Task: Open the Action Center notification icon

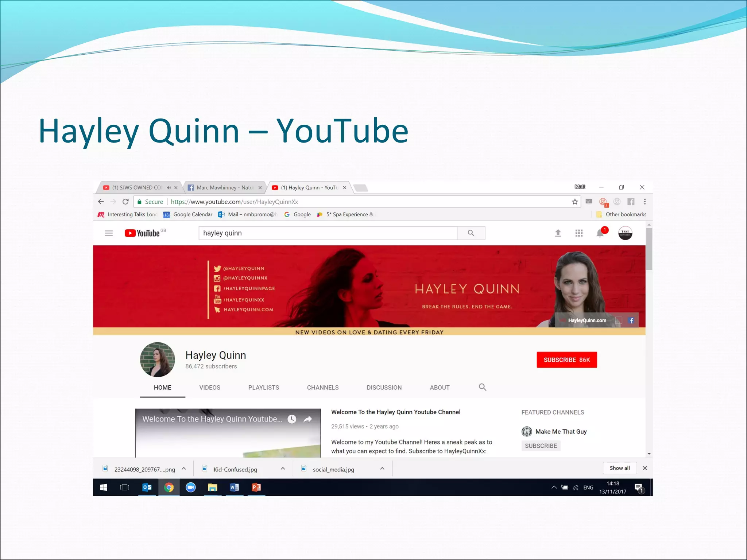Action: pyautogui.click(x=639, y=488)
